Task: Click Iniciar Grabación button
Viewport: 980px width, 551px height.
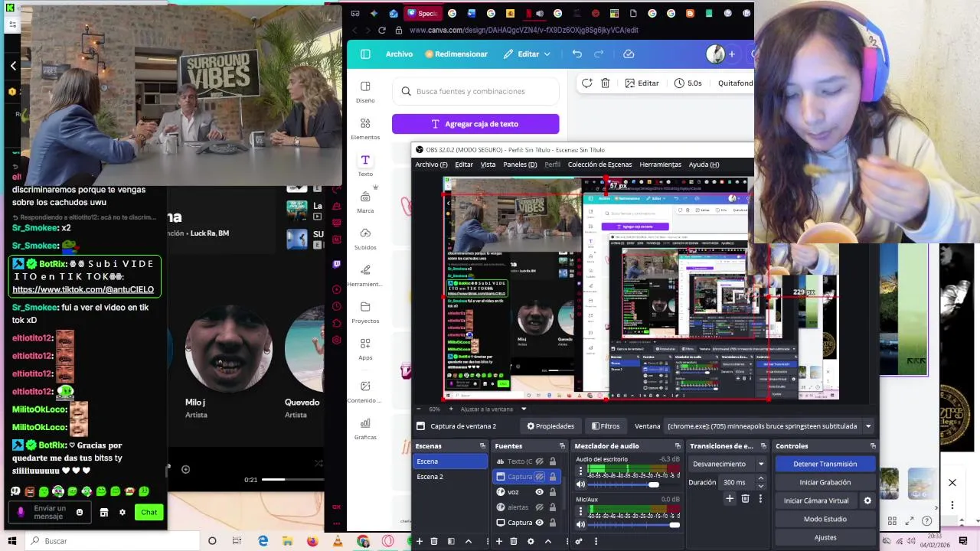Action: coord(825,482)
